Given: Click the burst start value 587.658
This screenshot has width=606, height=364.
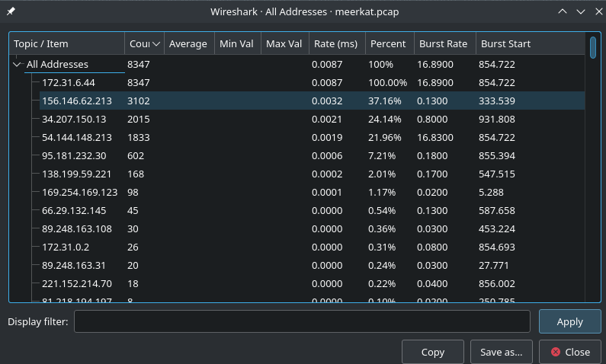Looking at the screenshot, I should 497,210.
